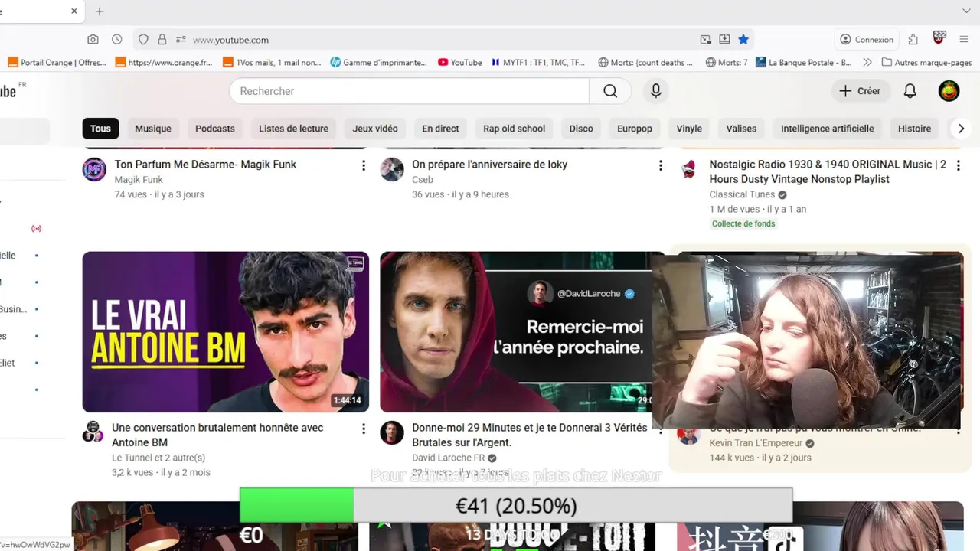Click the Créer button

click(x=861, y=91)
